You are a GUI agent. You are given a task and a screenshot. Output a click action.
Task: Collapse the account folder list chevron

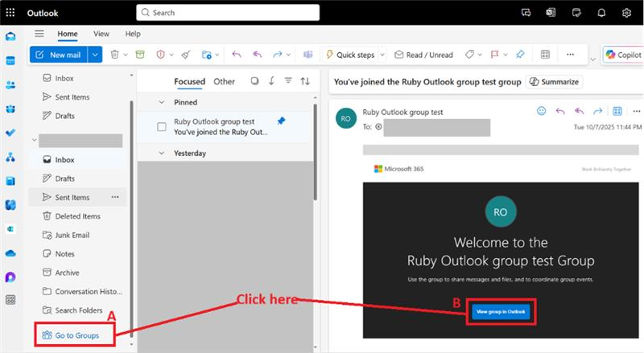pos(34,140)
